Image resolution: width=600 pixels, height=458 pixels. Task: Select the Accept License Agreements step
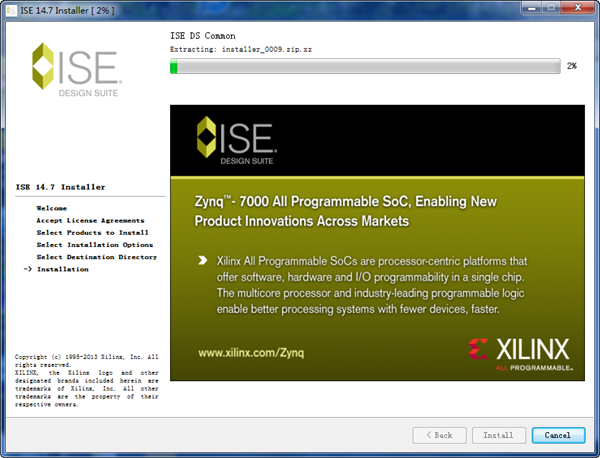90,220
